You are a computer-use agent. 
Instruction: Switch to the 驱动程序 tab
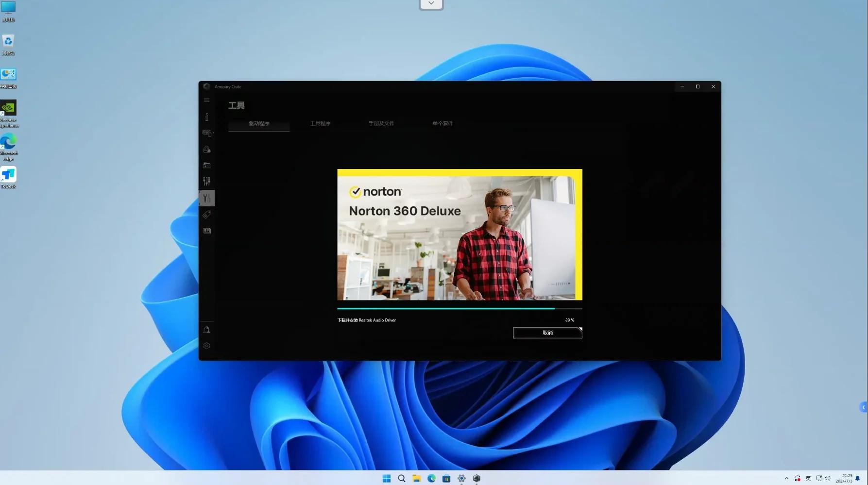pos(259,123)
